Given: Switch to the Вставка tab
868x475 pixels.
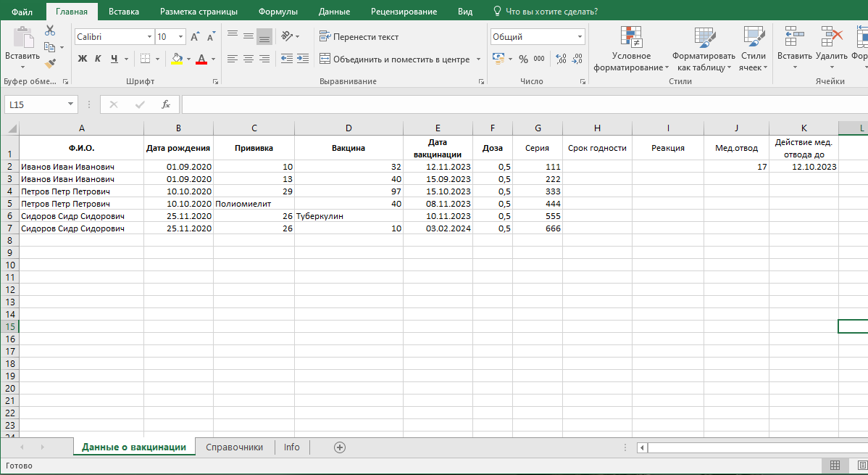Looking at the screenshot, I should pos(123,12).
